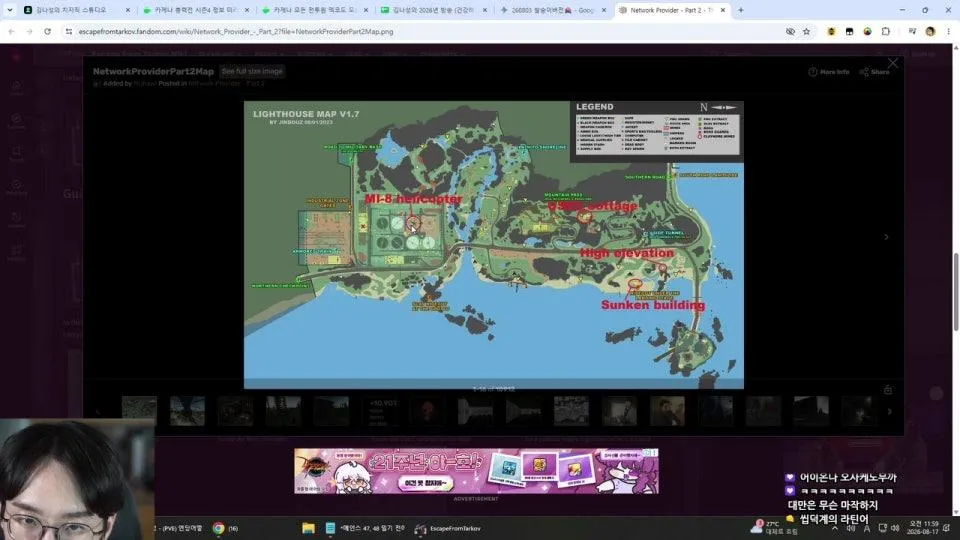Click the page vertical scrollbar
The image size is (960, 540).
pyautogui.click(x=956, y=292)
